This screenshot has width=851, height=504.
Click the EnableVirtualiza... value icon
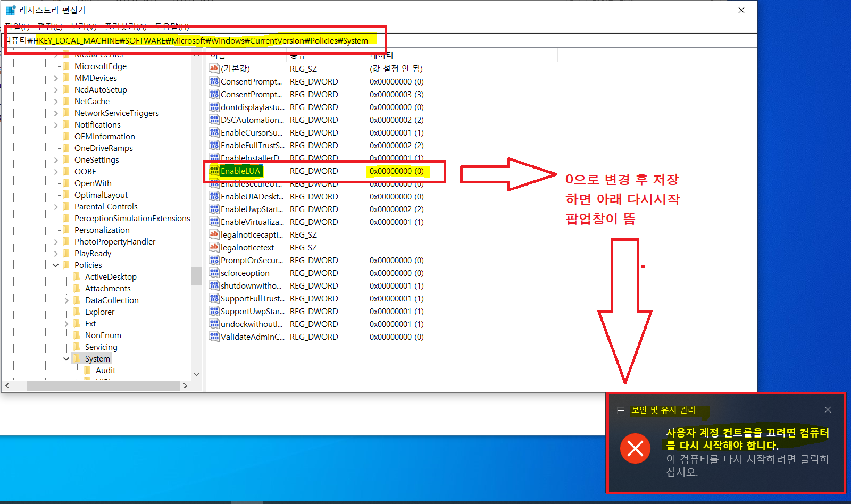coord(214,222)
